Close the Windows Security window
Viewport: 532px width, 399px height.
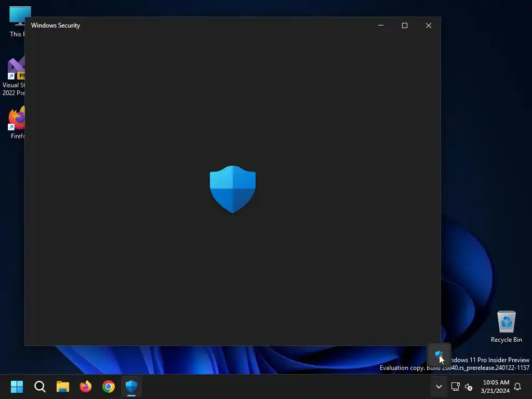[429, 25]
